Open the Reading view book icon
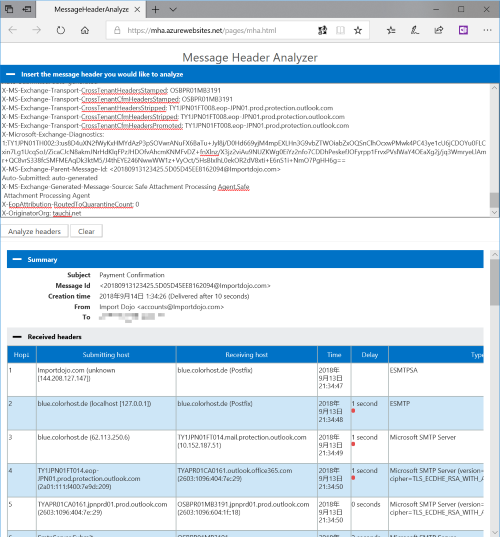500x537 pixels. (x=340, y=30)
